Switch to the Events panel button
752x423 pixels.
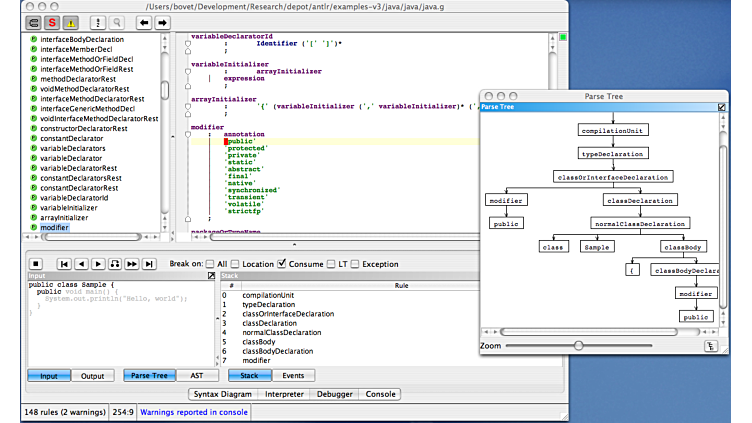[x=294, y=376]
